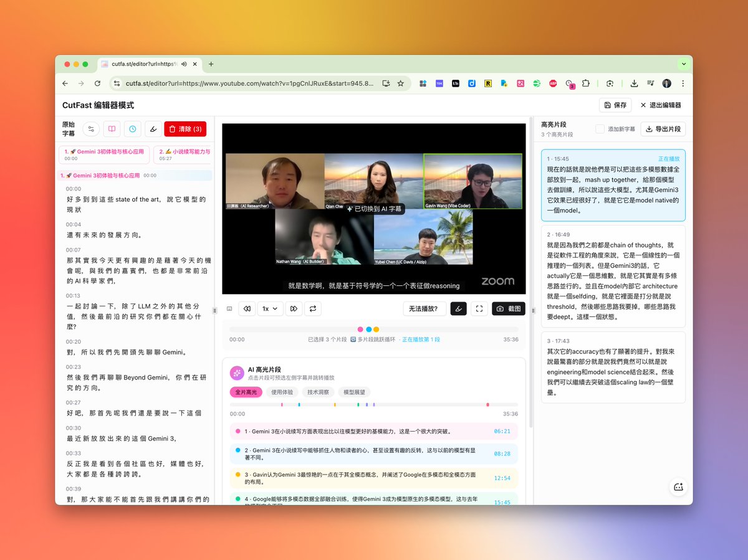Click the rewind playback button
748x560 pixels.
click(247, 308)
